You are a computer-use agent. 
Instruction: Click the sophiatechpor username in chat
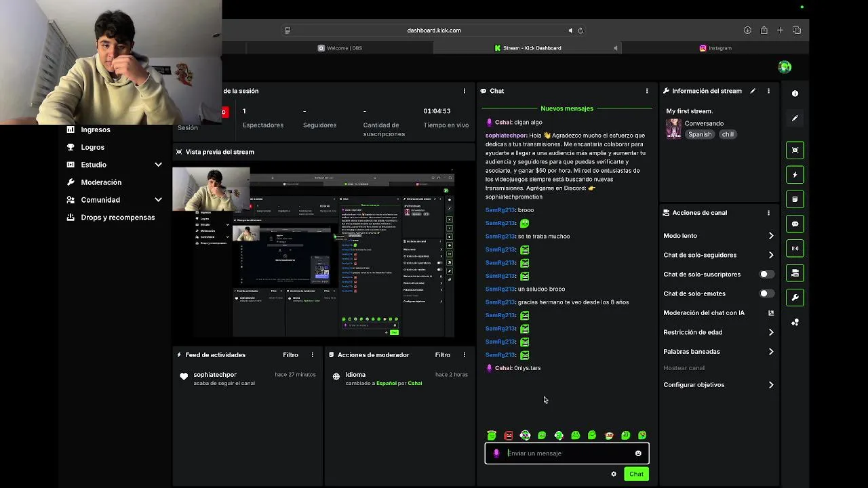click(x=506, y=136)
